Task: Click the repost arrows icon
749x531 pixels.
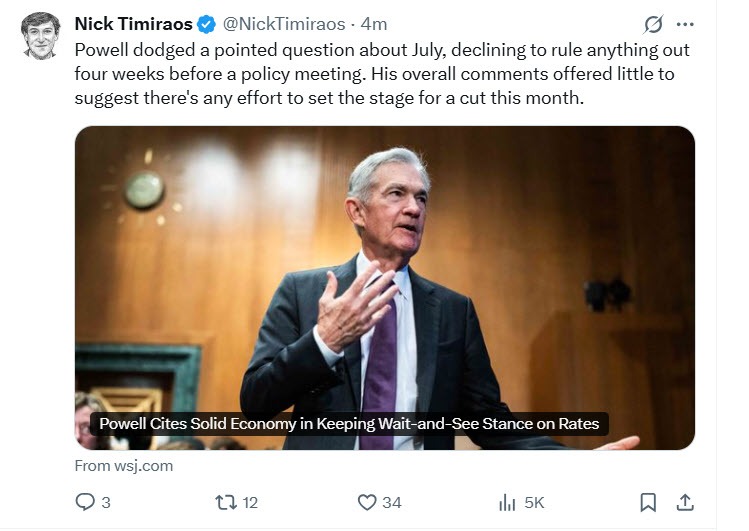Action: point(223,503)
